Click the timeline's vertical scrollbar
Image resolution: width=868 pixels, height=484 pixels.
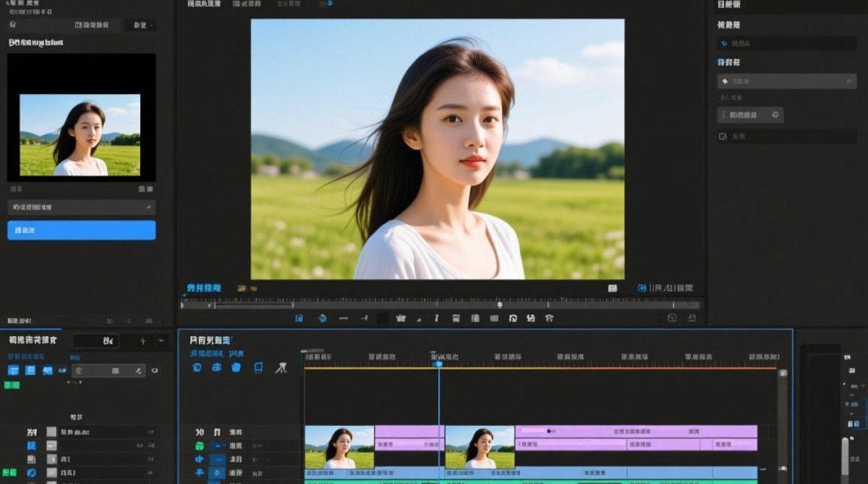[x=783, y=426]
